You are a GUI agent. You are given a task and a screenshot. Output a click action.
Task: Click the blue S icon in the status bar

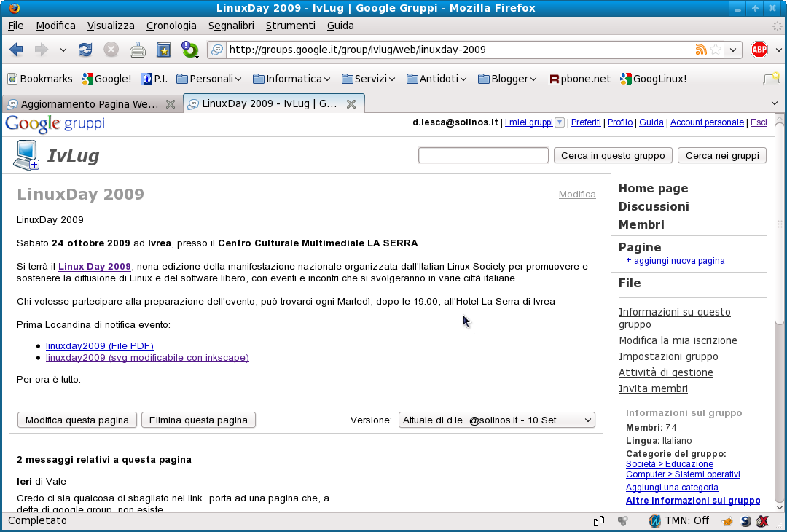[x=745, y=521]
